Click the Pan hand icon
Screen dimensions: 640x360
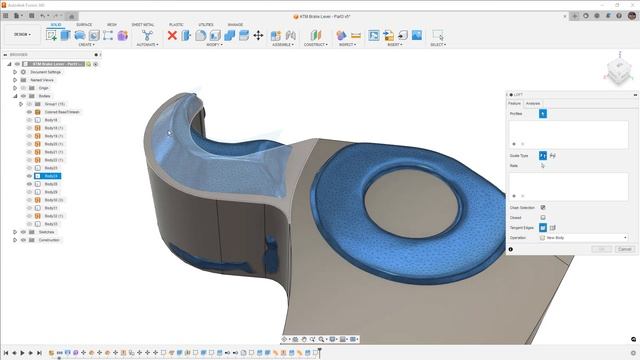(x=304, y=339)
